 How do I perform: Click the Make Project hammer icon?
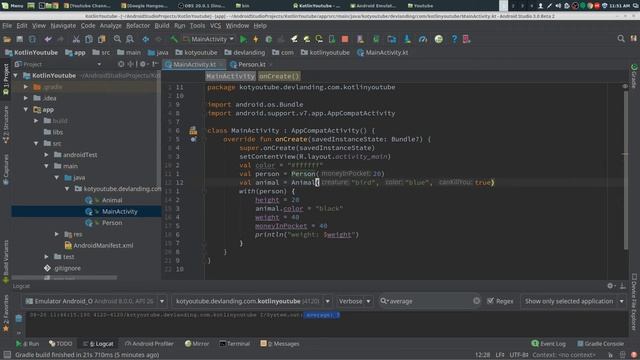tap(174, 39)
